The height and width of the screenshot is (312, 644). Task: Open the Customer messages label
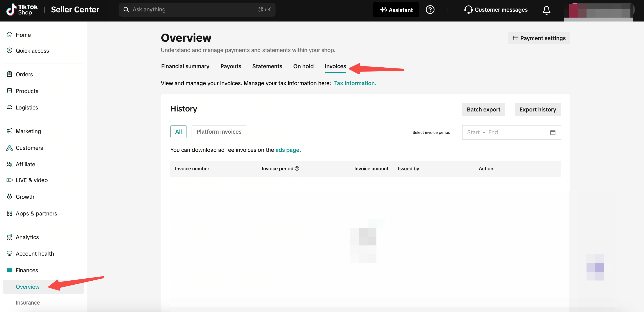(x=501, y=10)
